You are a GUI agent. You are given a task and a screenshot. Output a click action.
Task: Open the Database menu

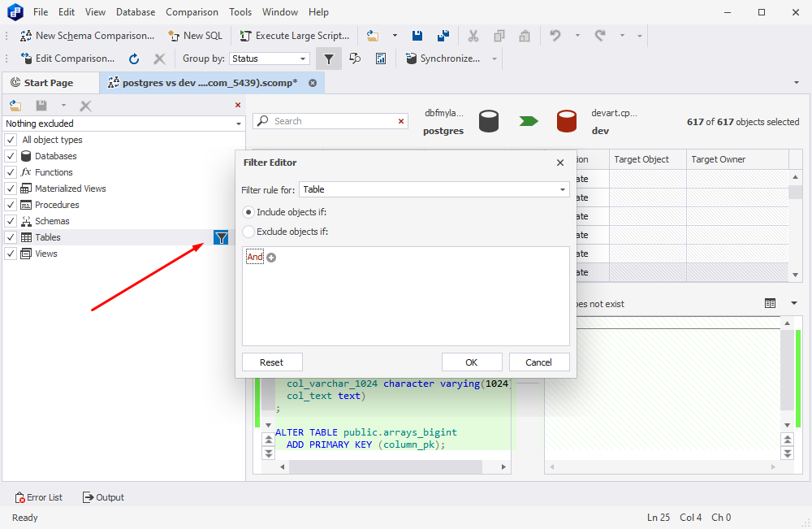coord(136,12)
